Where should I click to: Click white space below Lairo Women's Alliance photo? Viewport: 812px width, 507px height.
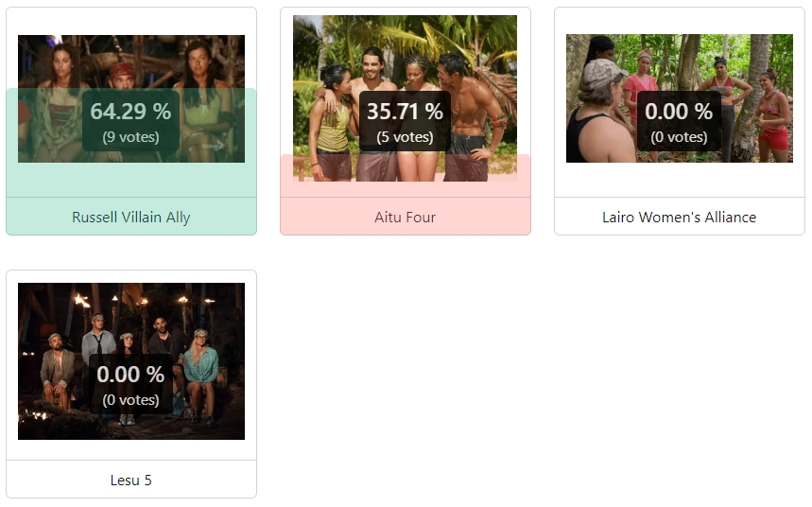tap(679, 180)
